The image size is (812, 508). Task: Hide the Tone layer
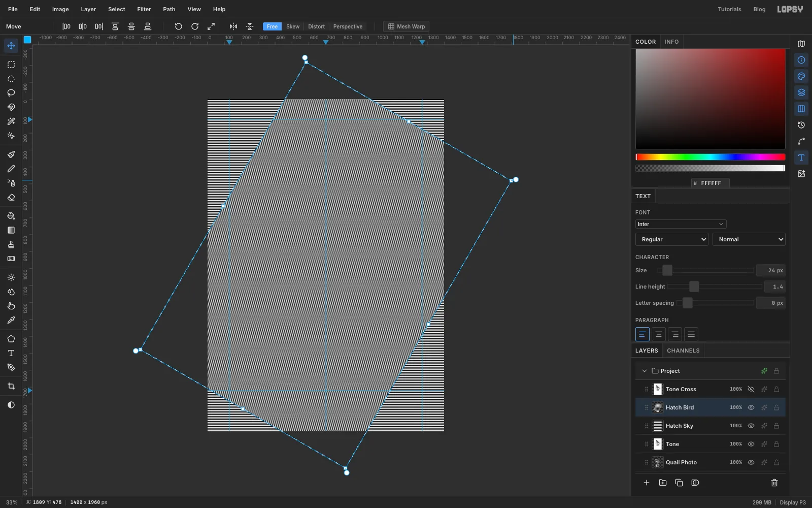(x=751, y=444)
